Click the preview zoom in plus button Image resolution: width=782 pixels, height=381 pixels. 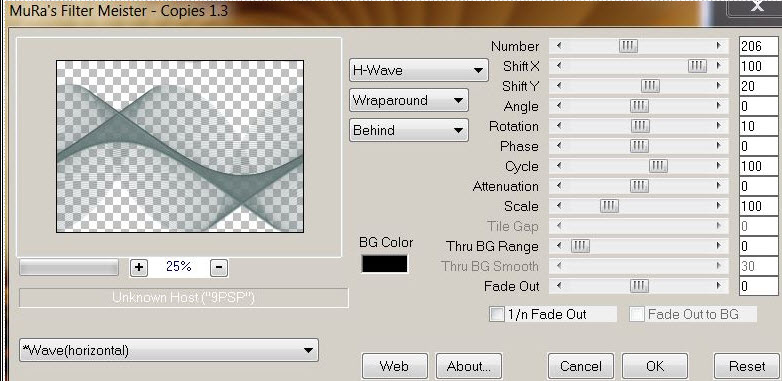pos(139,268)
